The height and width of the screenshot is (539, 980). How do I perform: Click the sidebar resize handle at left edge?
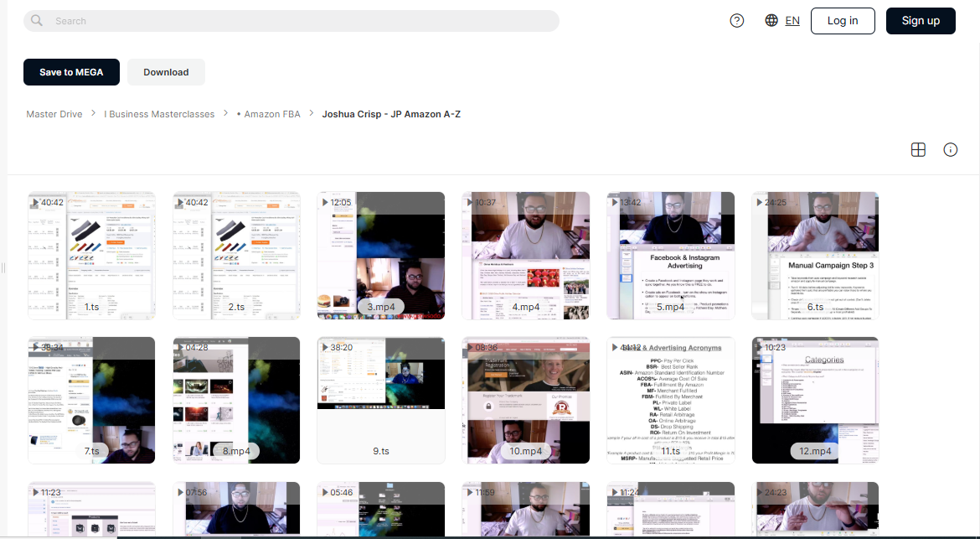[3, 268]
